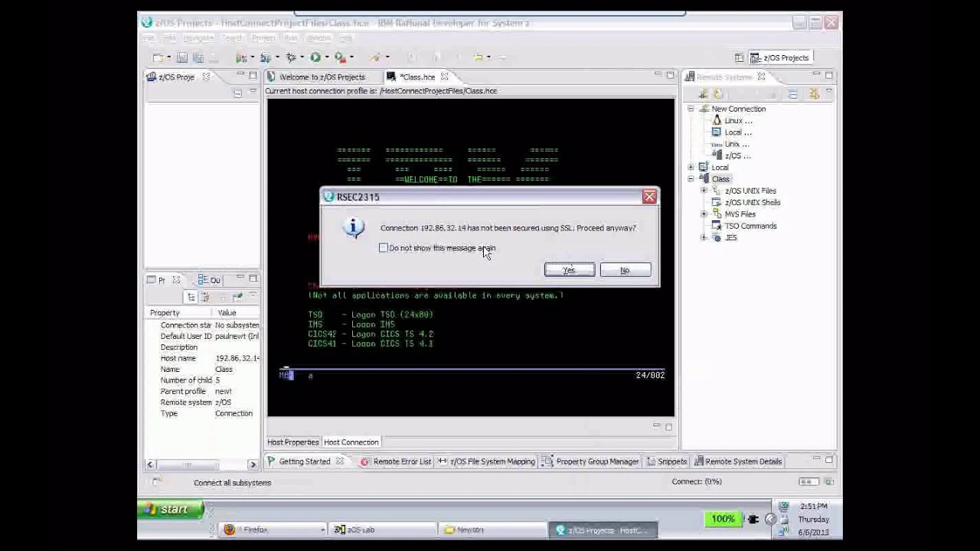Expand the JES node

click(704, 238)
